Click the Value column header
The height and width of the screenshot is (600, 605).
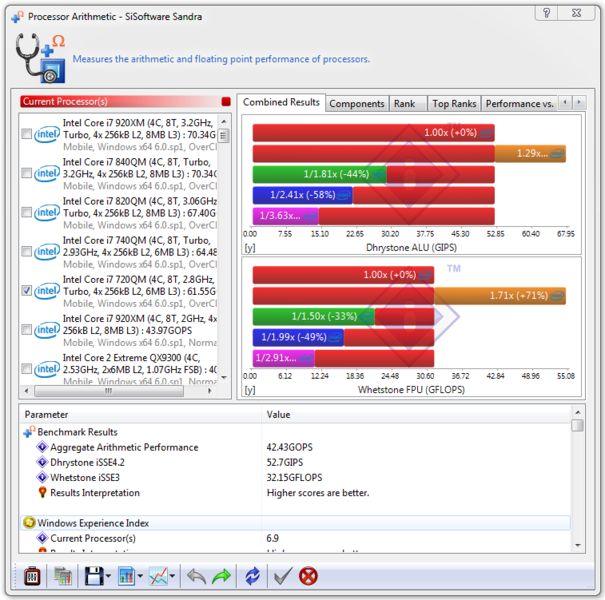pyautogui.click(x=416, y=414)
